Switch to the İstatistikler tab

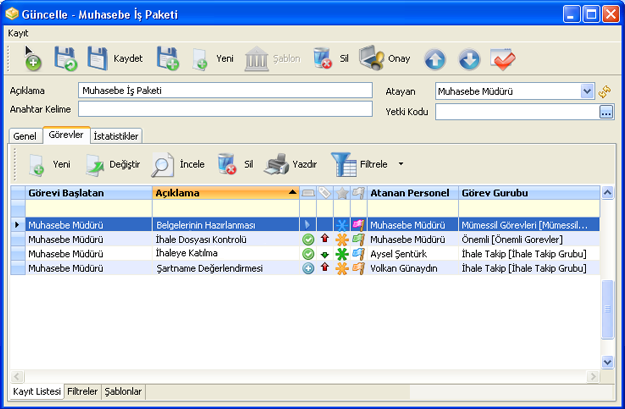coord(116,135)
